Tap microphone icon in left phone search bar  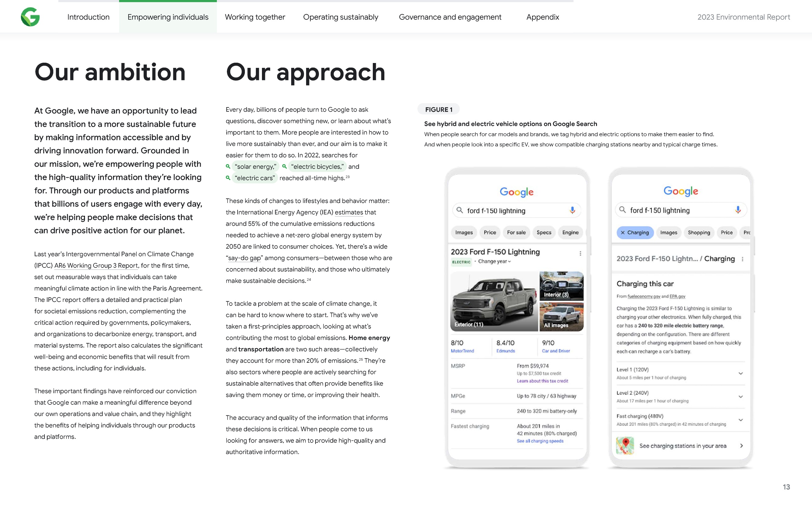[x=572, y=210]
